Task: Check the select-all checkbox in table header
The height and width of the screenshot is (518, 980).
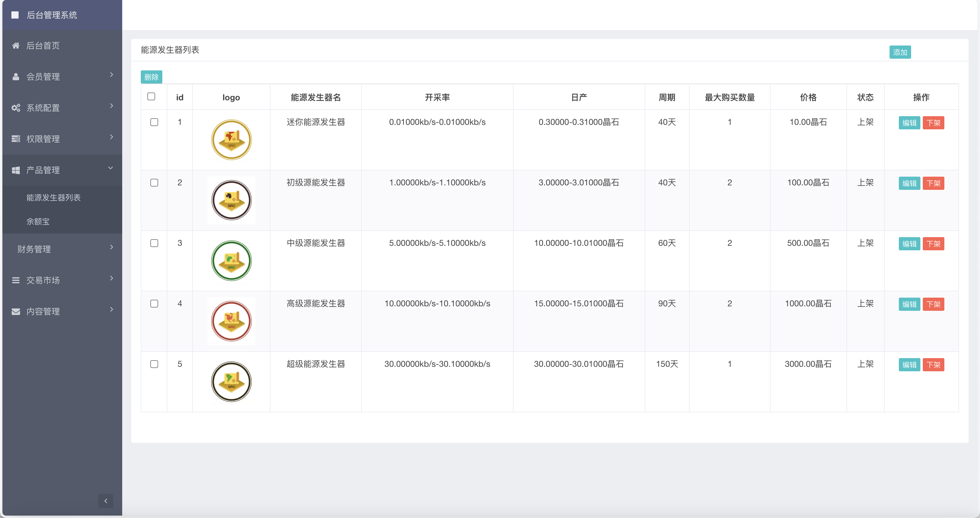Action: point(152,97)
